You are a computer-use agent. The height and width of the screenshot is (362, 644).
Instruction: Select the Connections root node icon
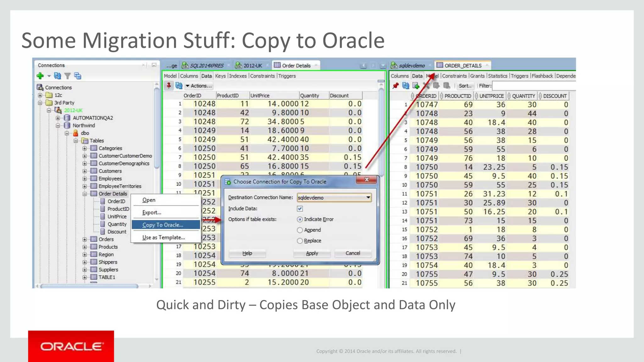(40, 87)
